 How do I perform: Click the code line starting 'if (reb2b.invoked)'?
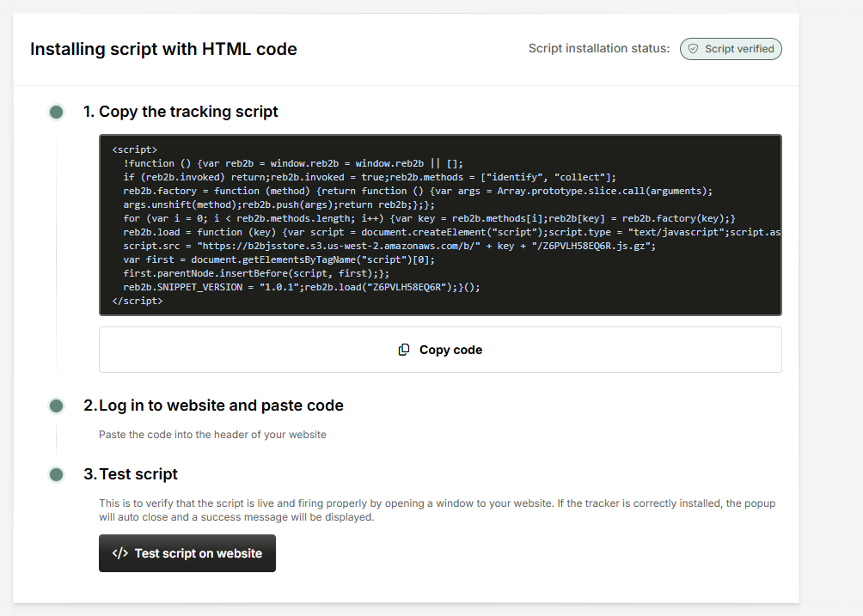370,177
